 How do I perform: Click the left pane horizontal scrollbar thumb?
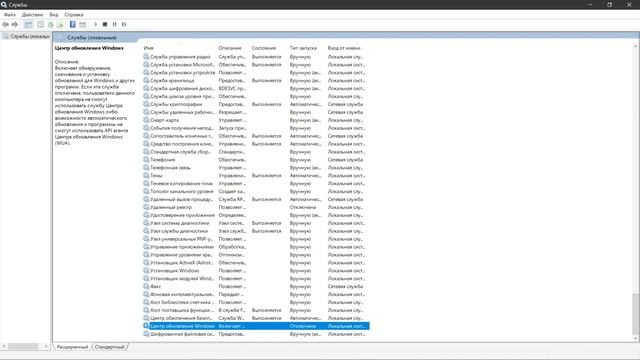(23, 347)
